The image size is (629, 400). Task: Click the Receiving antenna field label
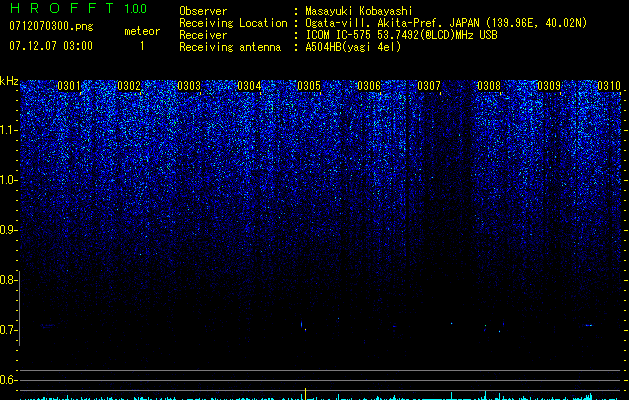230,47
